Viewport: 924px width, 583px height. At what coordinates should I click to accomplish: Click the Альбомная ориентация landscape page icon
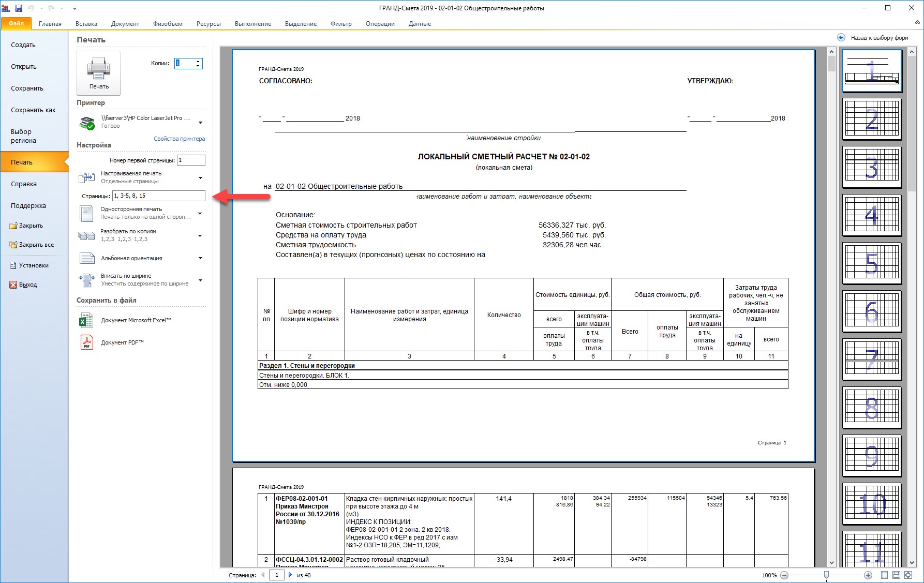(86, 258)
